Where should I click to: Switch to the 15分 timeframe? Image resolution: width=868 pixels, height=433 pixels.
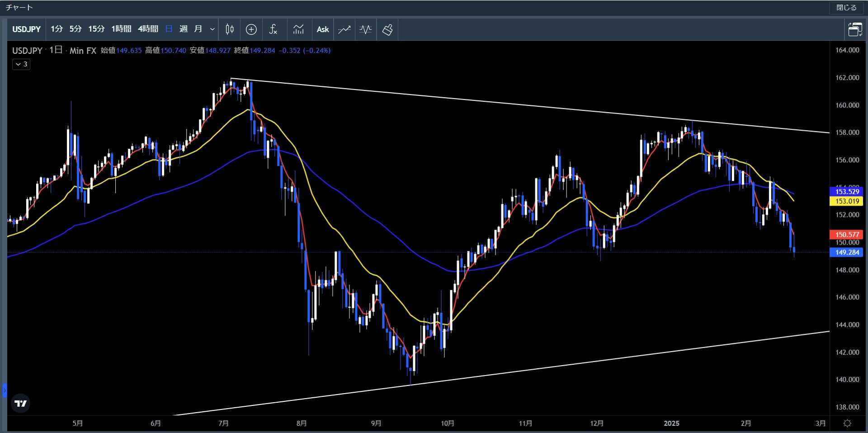(96, 29)
